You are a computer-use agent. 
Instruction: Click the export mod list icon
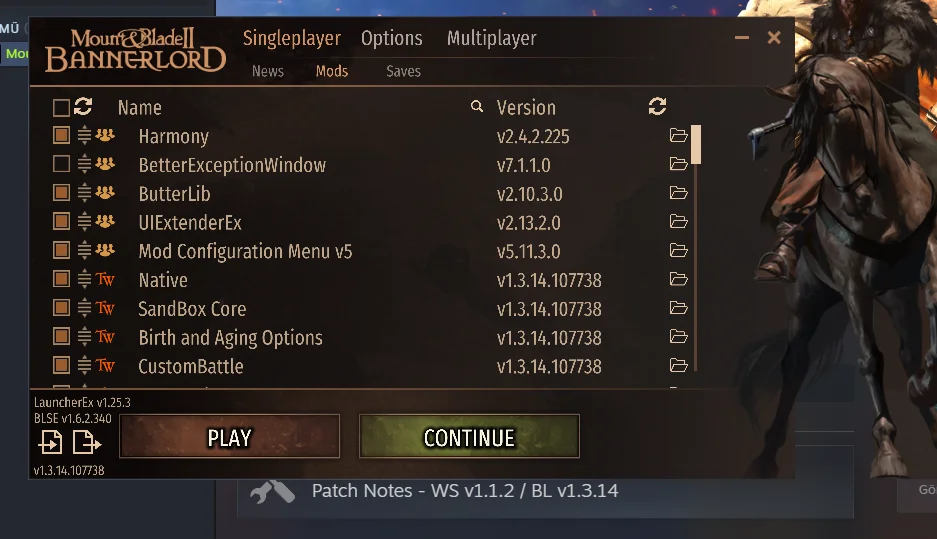pos(87,442)
